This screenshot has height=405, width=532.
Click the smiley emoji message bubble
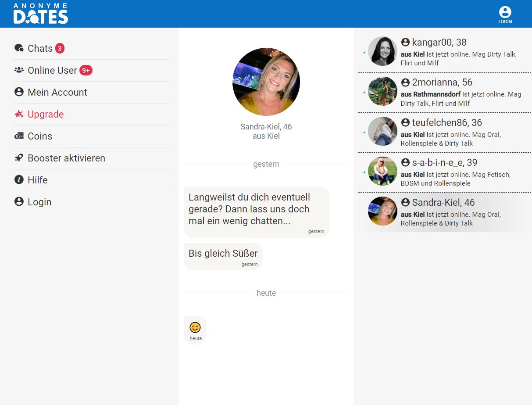click(195, 330)
